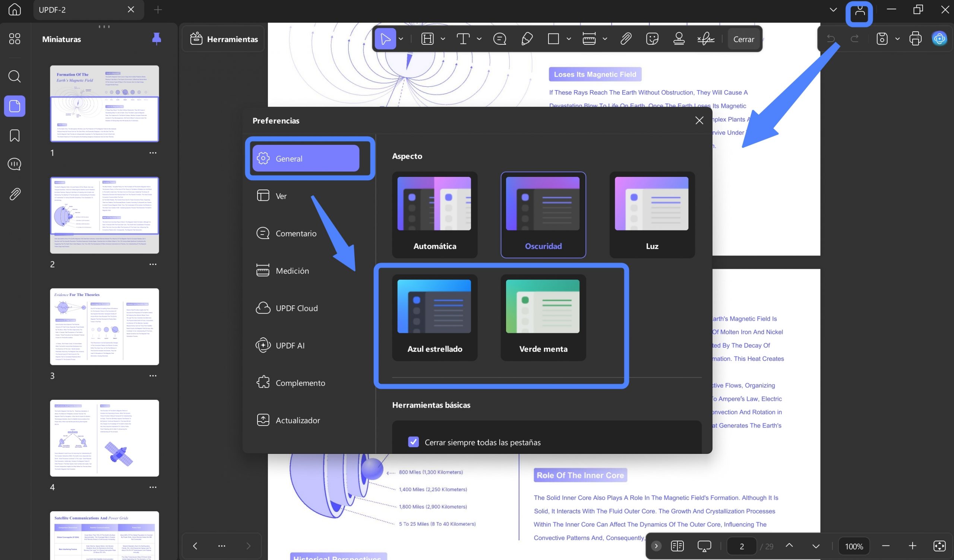Select the measurement ruler tool
954x560 pixels.
tap(589, 39)
